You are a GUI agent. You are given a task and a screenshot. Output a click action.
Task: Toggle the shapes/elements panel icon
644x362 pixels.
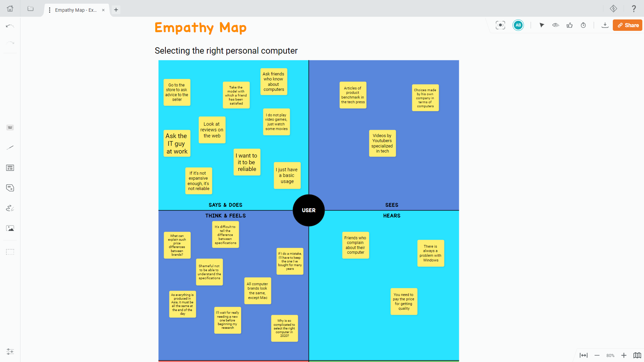[10, 168]
